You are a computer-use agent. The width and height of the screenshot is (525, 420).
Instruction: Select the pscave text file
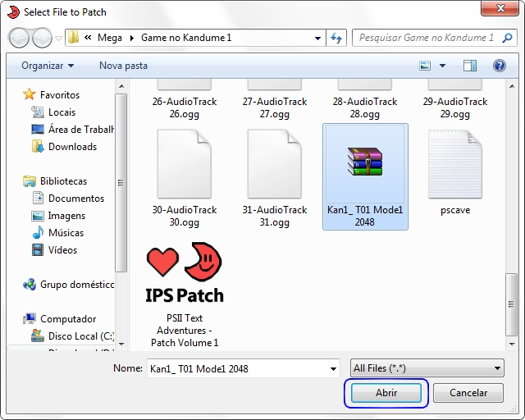click(455, 172)
